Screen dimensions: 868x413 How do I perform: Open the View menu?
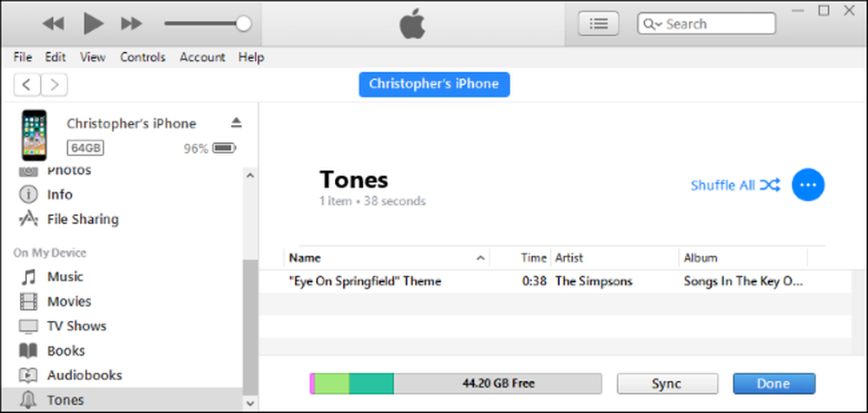[x=93, y=57]
